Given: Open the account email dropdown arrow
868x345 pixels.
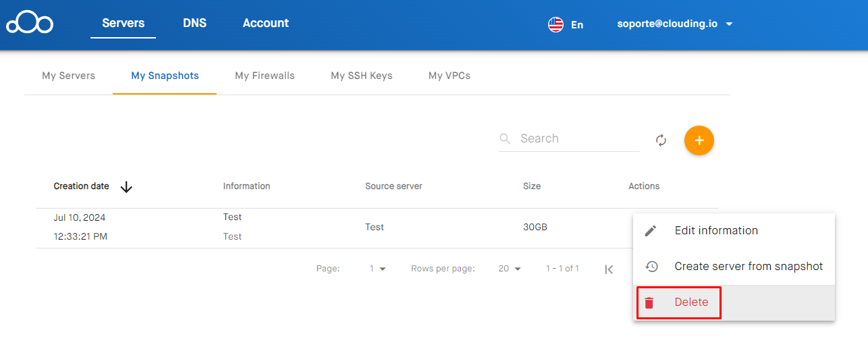Looking at the screenshot, I should 729,24.
